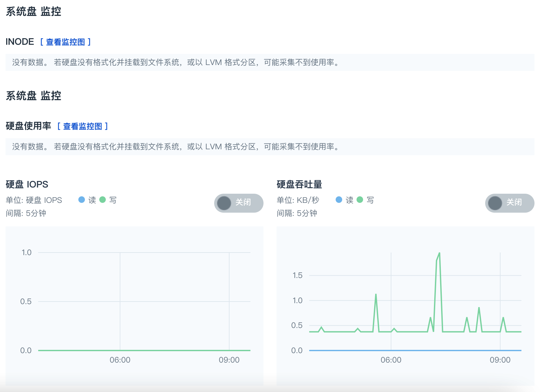This screenshot has height=392, width=542.
Task: Click the blue 读 legend dot in 硬盘 IOPS
Action: (82, 200)
